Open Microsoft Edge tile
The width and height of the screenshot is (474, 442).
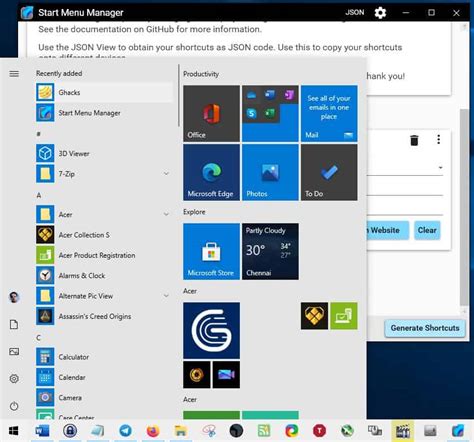(211, 172)
